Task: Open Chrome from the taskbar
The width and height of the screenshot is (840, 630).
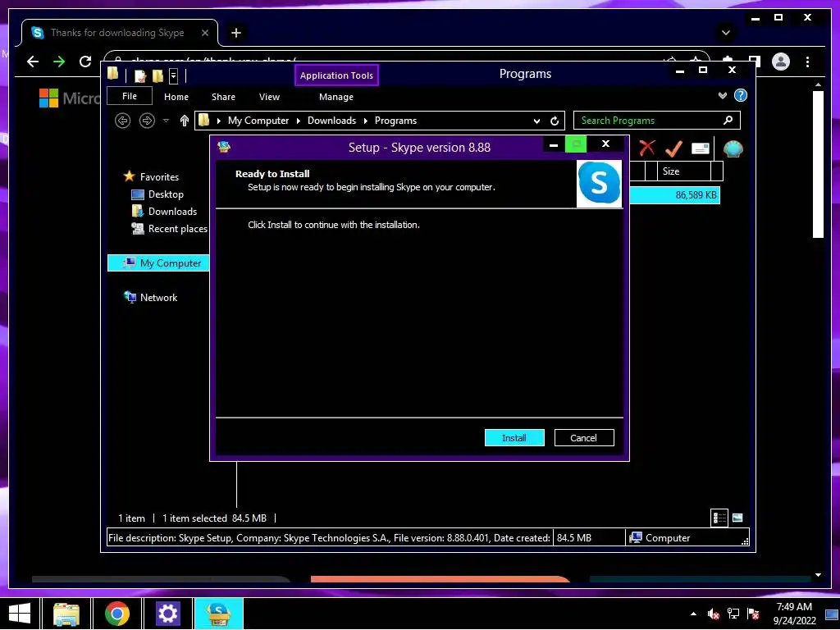Action: (116, 614)
